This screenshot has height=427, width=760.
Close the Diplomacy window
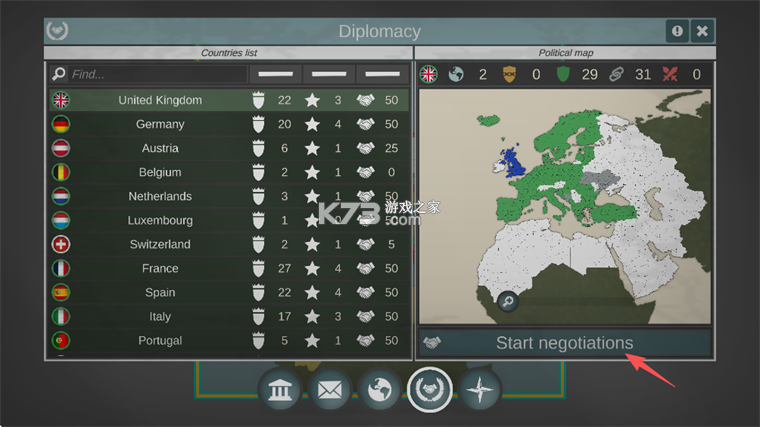(x=702, y=31)
